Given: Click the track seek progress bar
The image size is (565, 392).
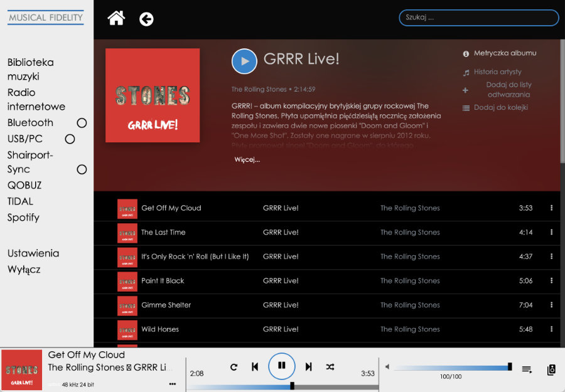Looking at the screenshot, I should click(282, 387).
